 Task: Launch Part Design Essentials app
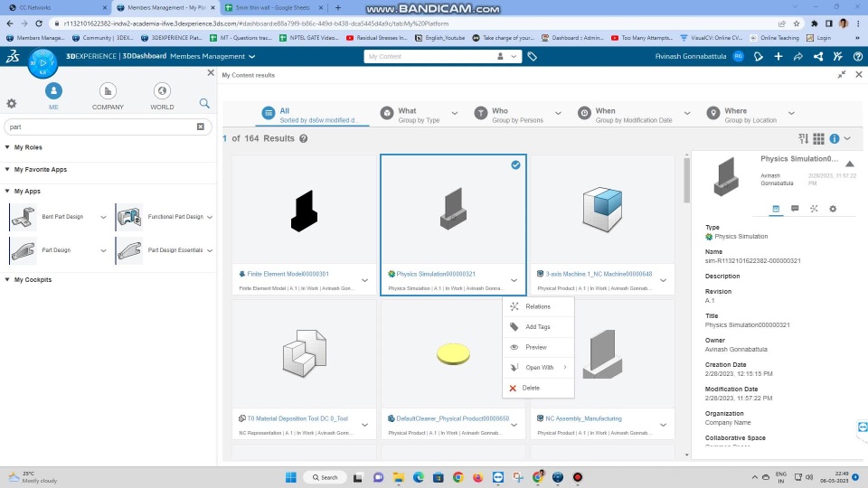pos(129,250)
